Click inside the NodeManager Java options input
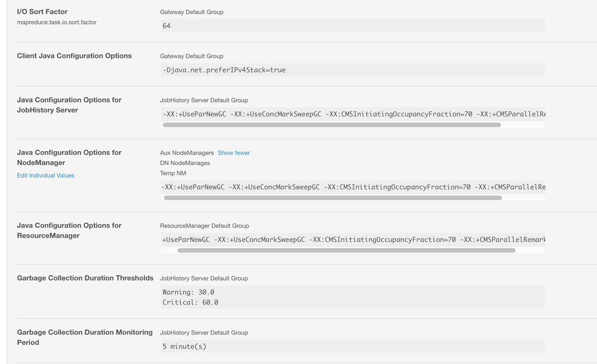 click(x=353, y=186)
